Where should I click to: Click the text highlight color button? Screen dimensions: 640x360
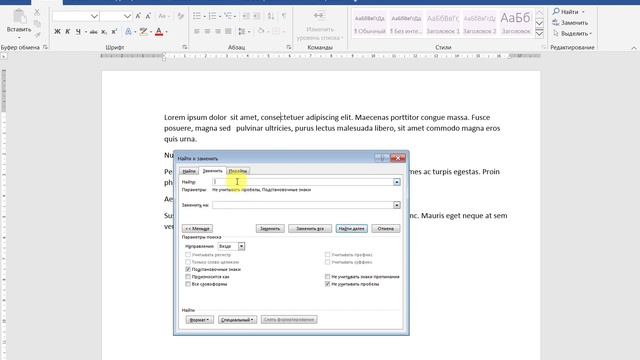(143, 31)
